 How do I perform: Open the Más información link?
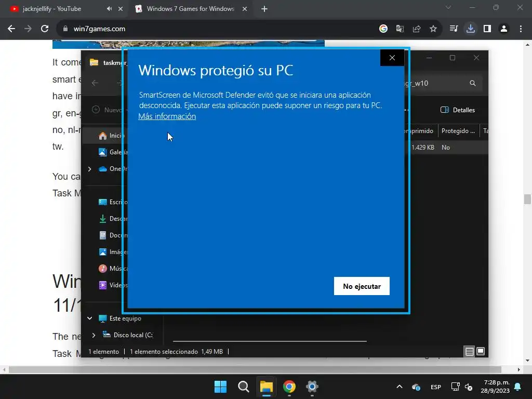pyautogui.click(x=167, y=116)
